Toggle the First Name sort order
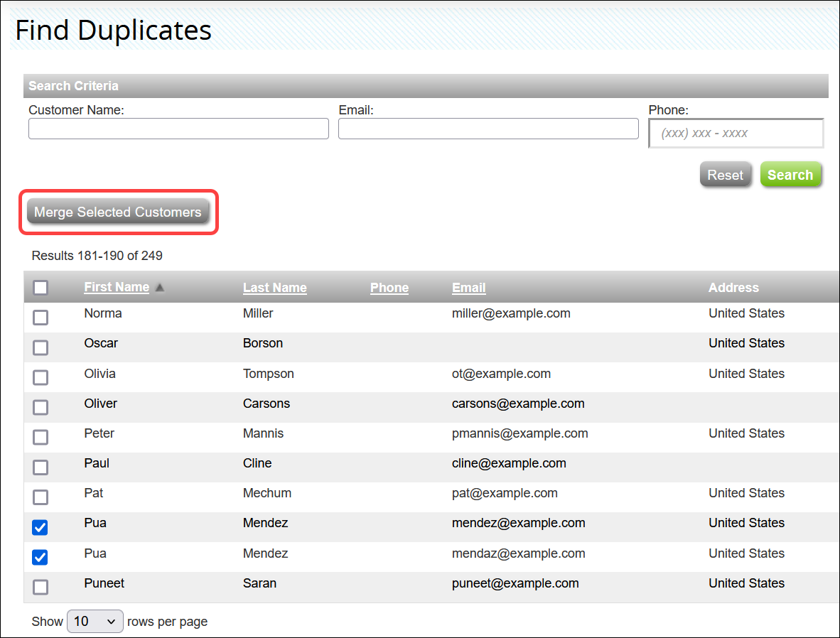 coord(116,287)
